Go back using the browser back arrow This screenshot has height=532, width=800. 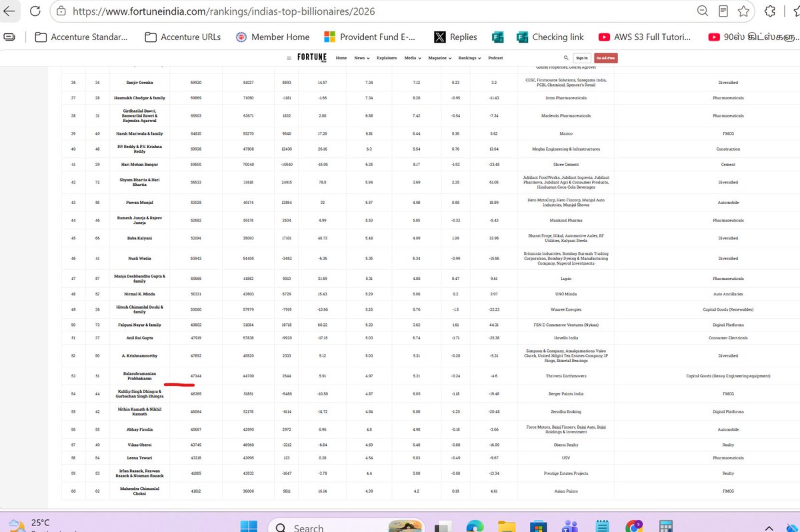coord(9,11)
